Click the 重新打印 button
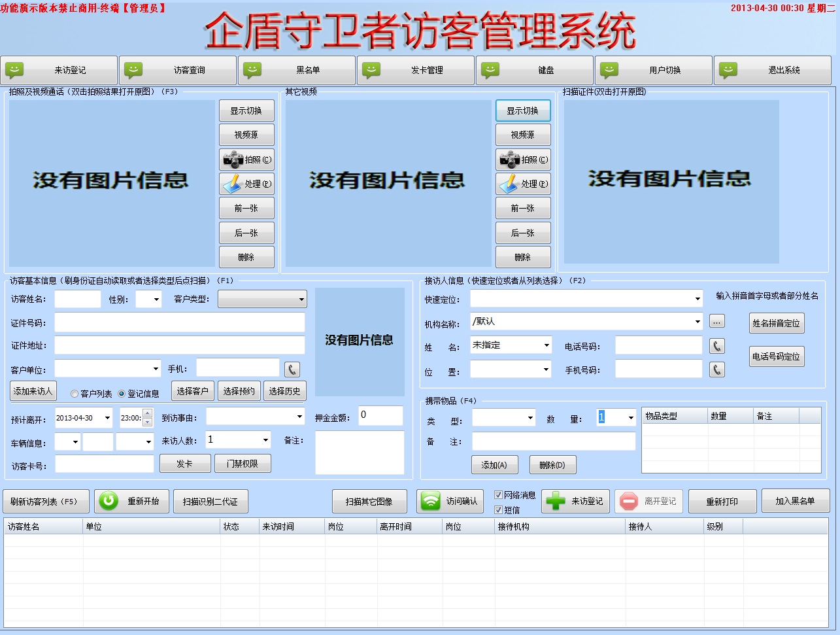This screenshot has height=635, width=840. [722, 502]
